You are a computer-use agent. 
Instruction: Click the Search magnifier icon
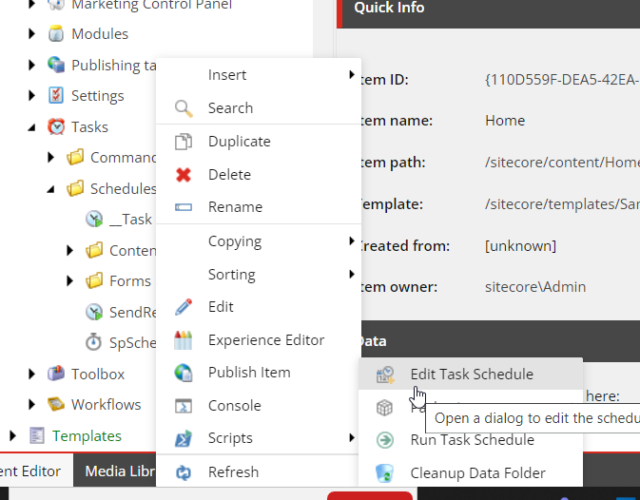pos(183,108)
